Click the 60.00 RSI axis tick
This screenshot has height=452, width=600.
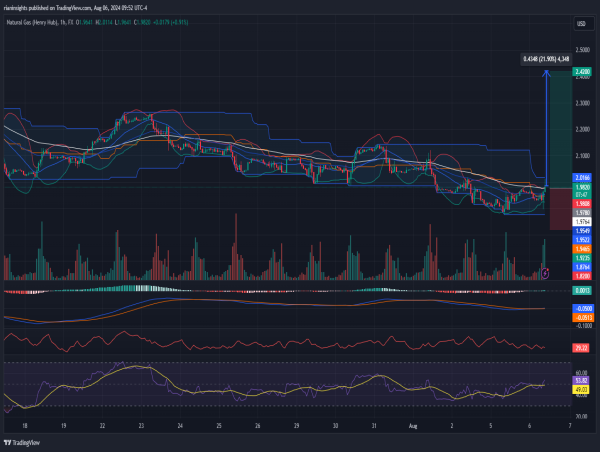click(581, 373)
